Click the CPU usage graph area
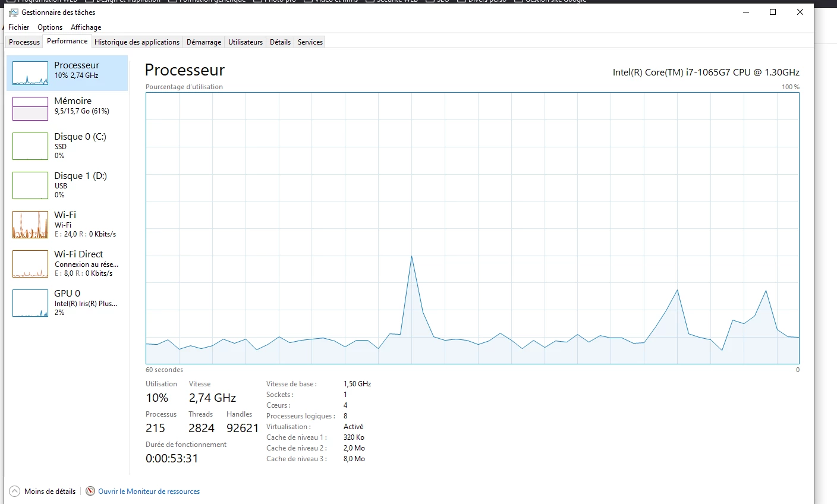This screenshot has width=837, height=504. tap(473, 228)
